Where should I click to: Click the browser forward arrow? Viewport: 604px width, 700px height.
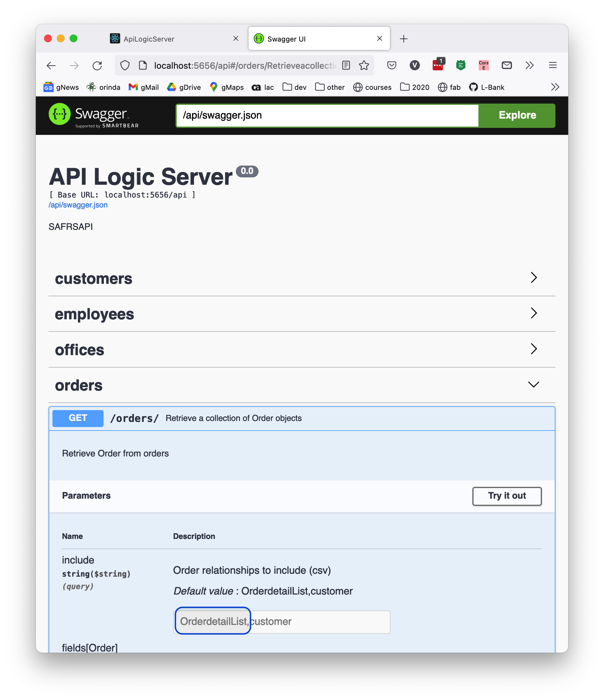[x=74, y=66]
